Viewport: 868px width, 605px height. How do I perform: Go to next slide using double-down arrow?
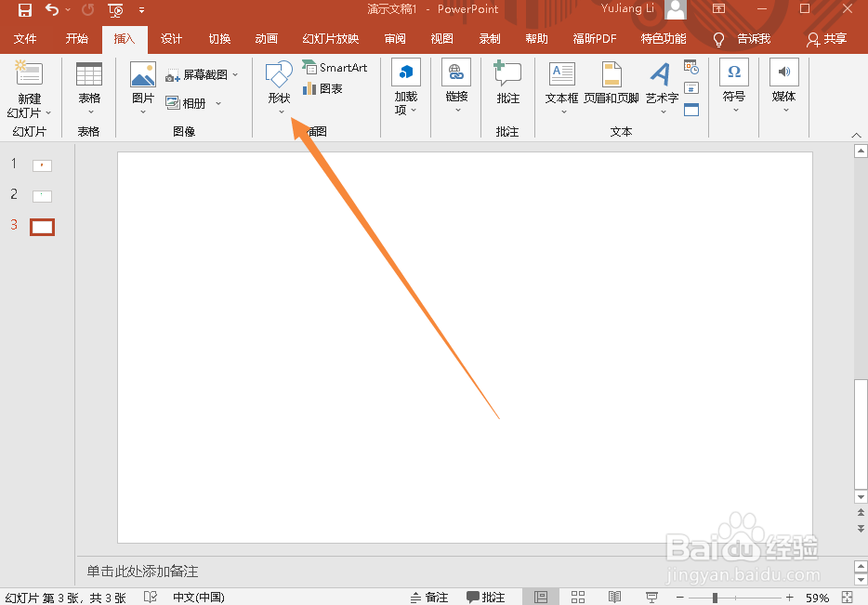861,528
